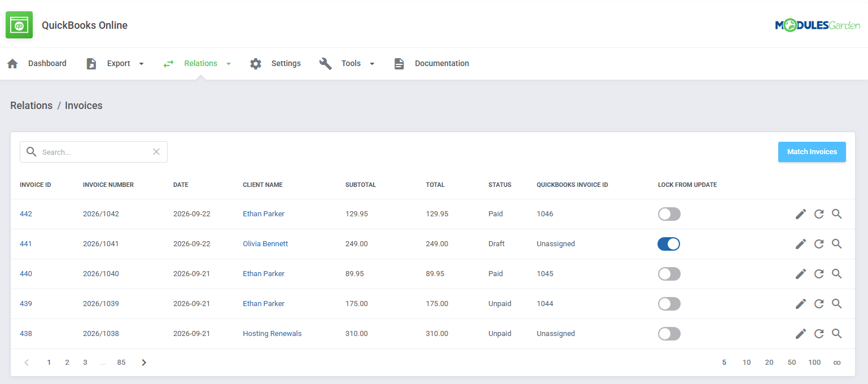Expand the Relations dropdown arrow
Image resolution: width=868 pixels, height=384 pixels.
(229, 64)
